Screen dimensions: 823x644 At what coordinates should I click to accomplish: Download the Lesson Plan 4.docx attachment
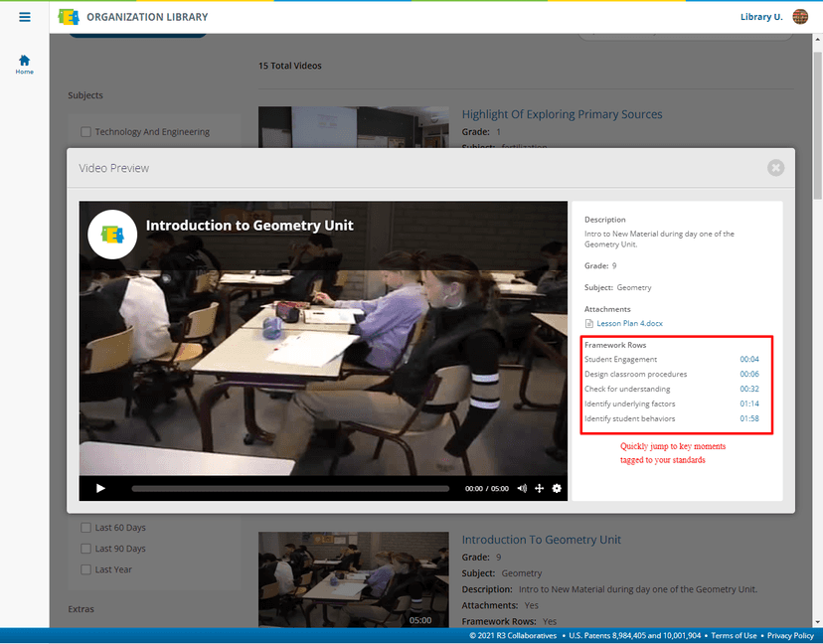pos(629,322)
